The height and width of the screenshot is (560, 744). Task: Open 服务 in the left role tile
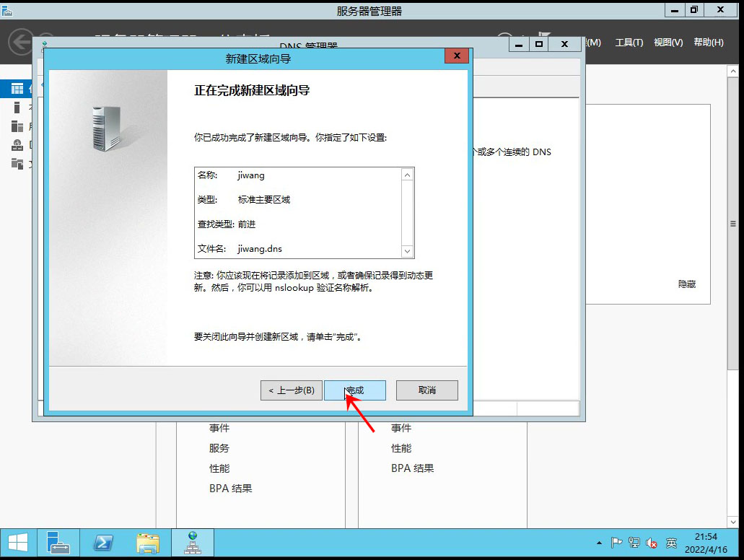219,448
